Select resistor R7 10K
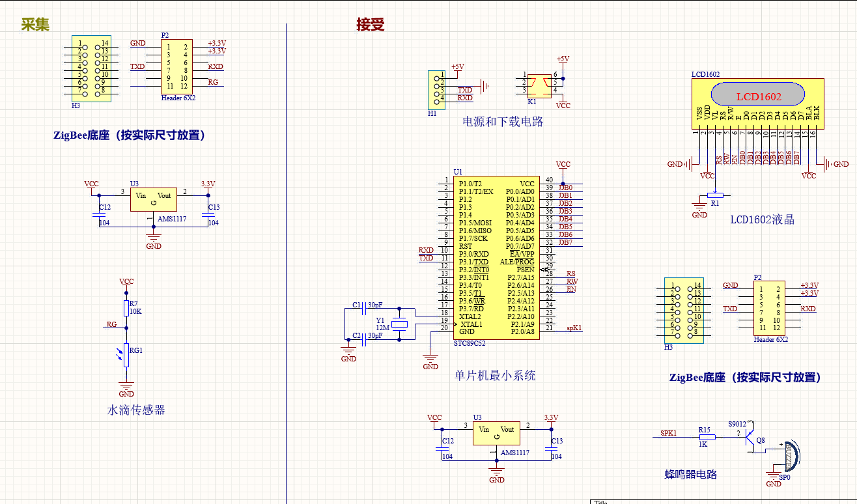Viewport: 857px width, 504px height. point(126,309)
